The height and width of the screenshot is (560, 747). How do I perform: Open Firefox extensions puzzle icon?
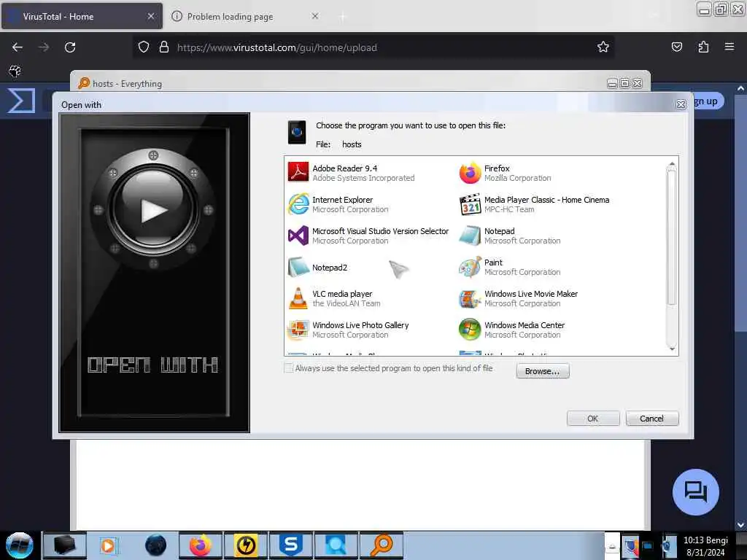click(703, 47)
